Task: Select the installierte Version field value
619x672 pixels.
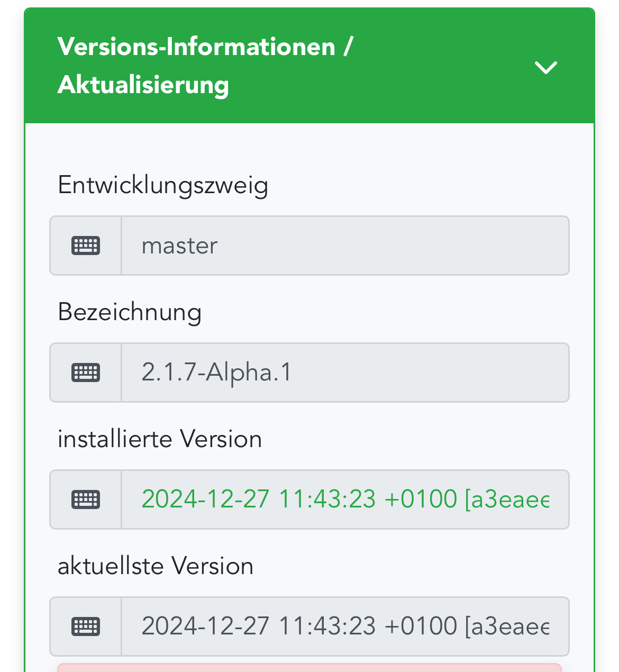Action: tap(345, 500)
